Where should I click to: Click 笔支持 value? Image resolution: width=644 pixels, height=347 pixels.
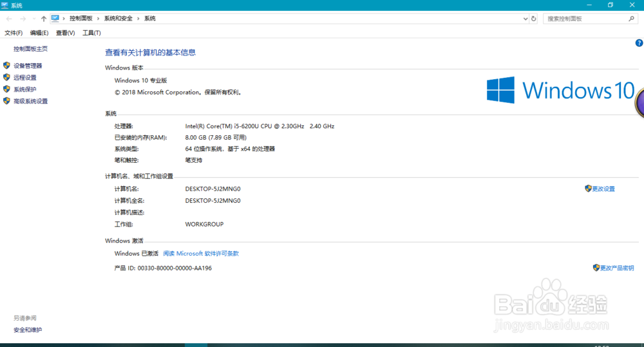click(x=193, y=160)
